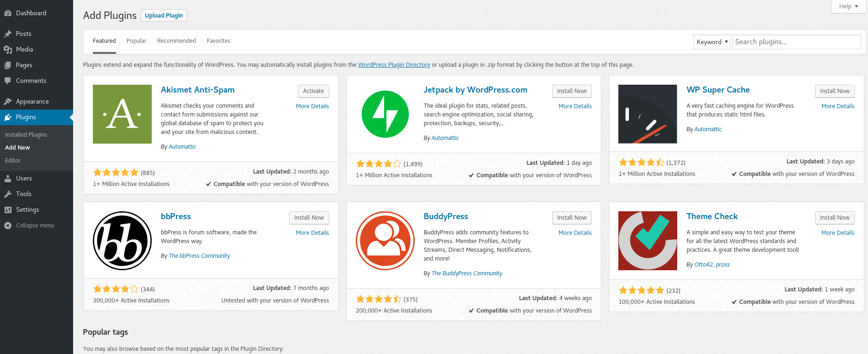Click the BuddyPress title link
The width and height of the screenshot is (868, 354).
(446, 216)
